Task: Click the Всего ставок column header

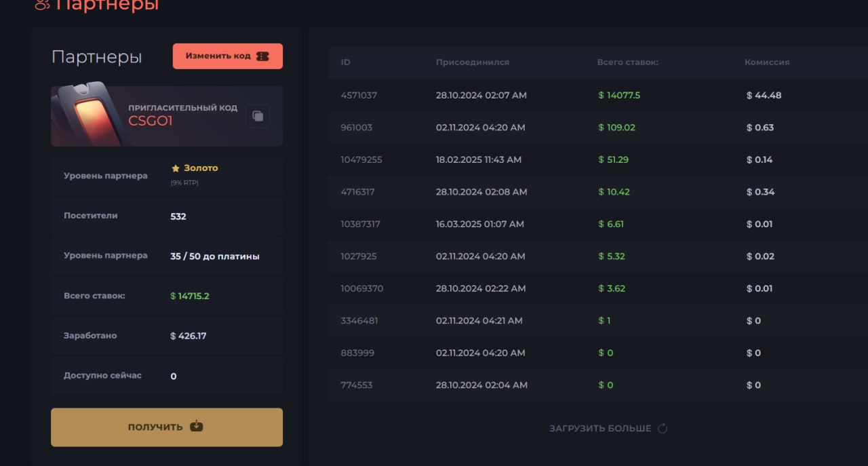Action: tap(627, 62)
